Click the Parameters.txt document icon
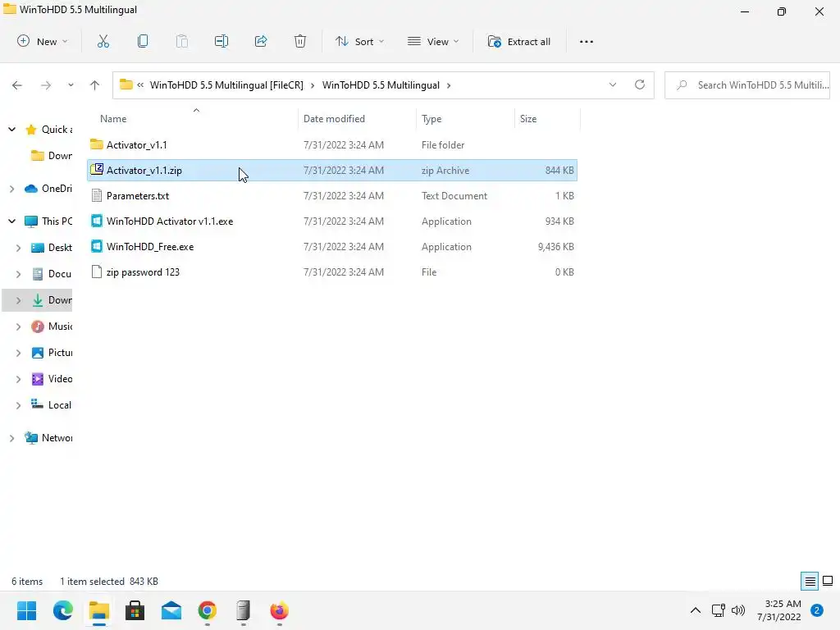Viewport: 840px width, 630px height. coord(97,195)
